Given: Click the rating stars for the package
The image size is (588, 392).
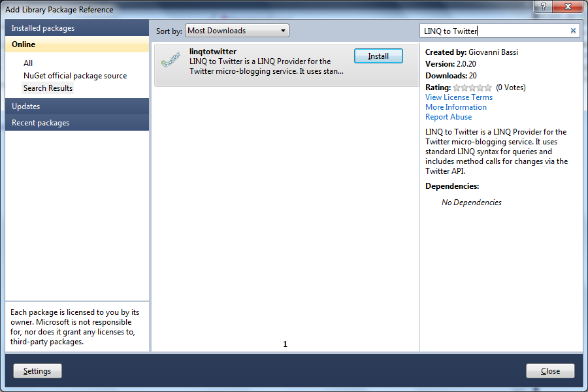Looking at the screenshot, I should click(x=472, y=88).
